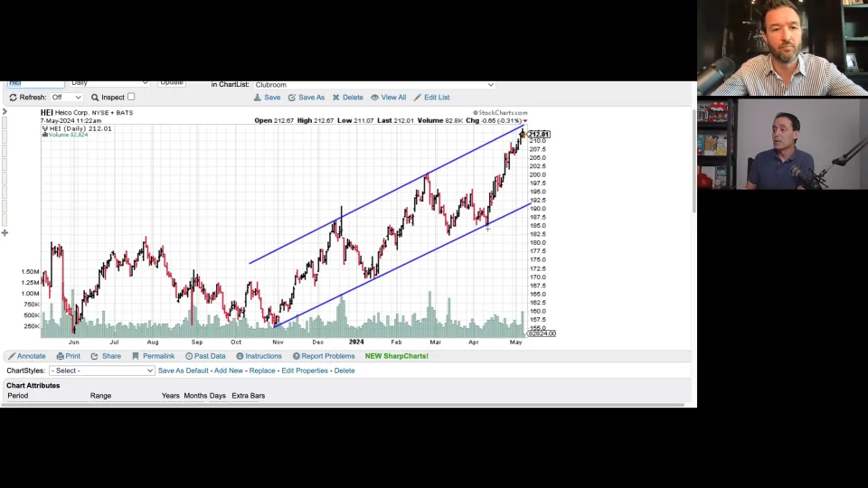868x488 pixels.
Task: Click the Permalink link
Action: 158,356
